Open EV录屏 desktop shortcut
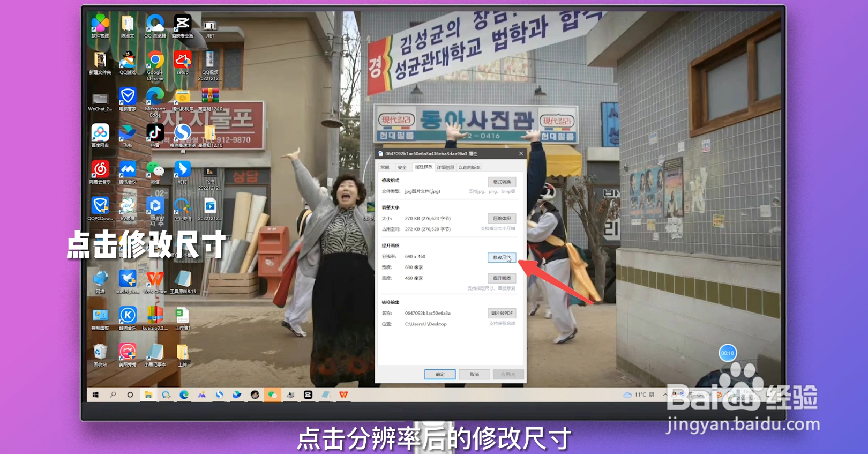Viewport: 868px width, 454px height. coord(128,209)
